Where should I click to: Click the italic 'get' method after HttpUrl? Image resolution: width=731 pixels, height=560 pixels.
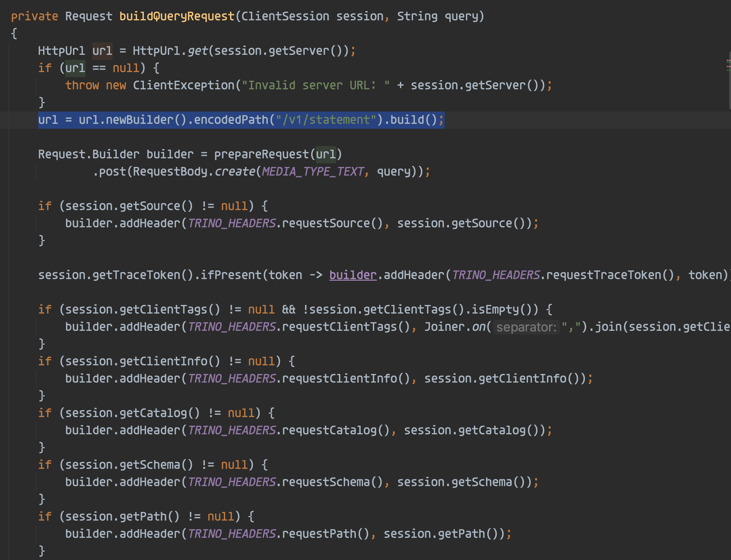(197, 51)
